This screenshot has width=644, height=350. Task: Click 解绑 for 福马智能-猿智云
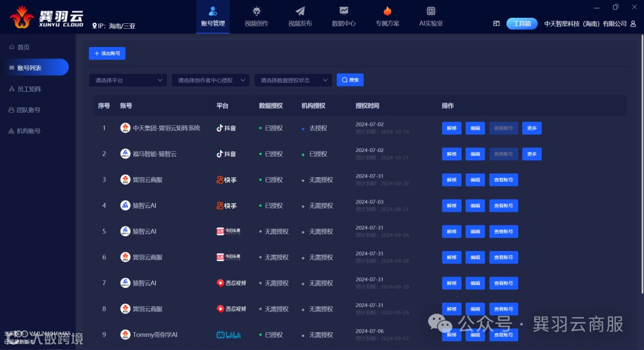pos(451,154)
